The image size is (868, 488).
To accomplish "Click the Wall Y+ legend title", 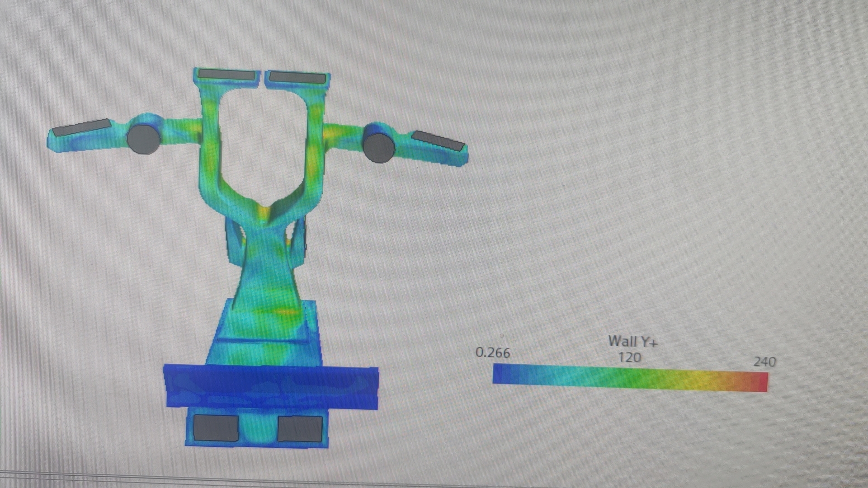I will pos(633,342).
